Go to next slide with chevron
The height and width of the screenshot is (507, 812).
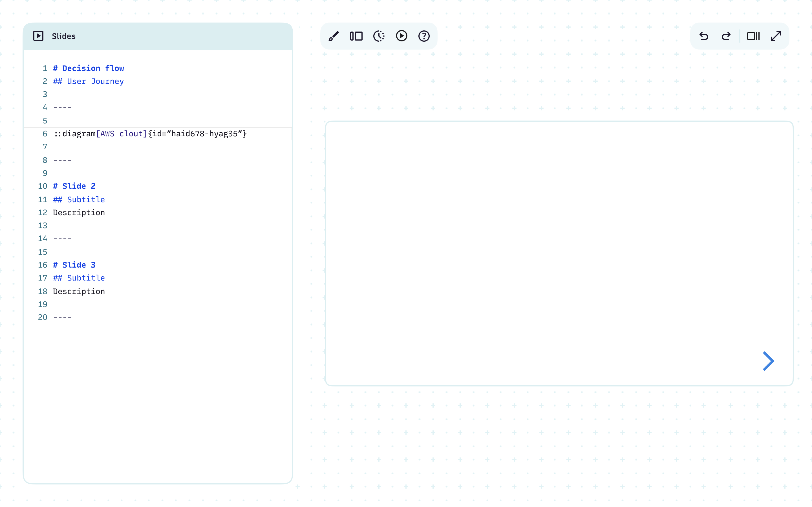[768, 361]
